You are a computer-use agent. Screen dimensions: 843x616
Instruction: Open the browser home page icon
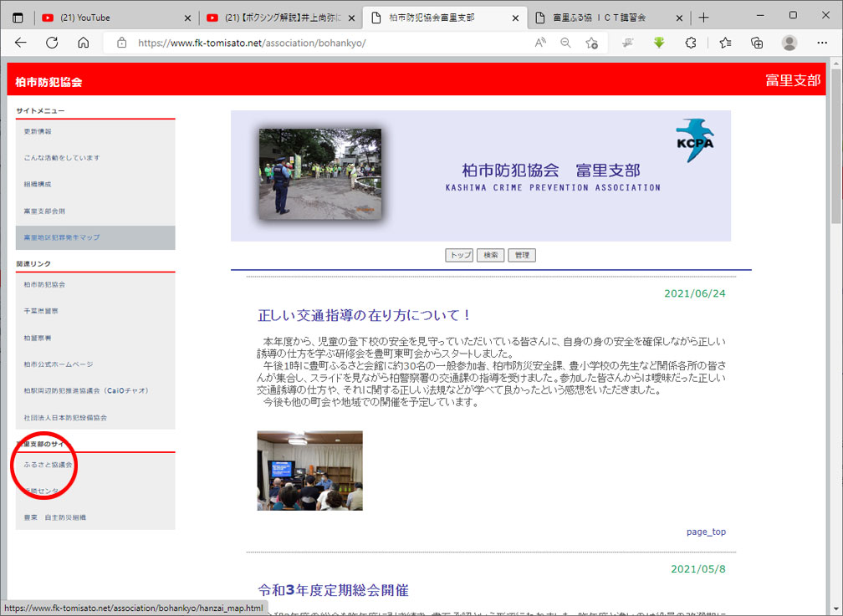click(84, 43)
